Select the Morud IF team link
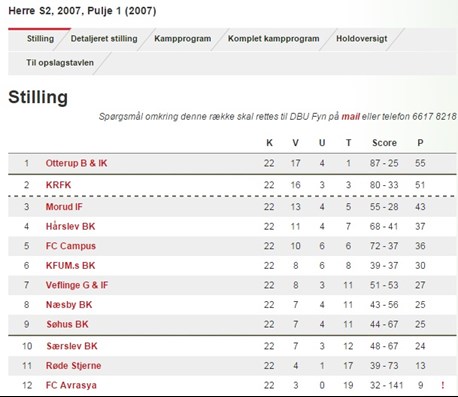The image size is (458, 397). (64, 207)
